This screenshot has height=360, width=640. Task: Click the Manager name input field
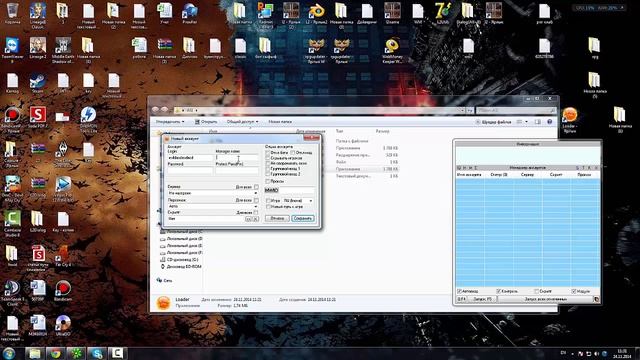237,158
